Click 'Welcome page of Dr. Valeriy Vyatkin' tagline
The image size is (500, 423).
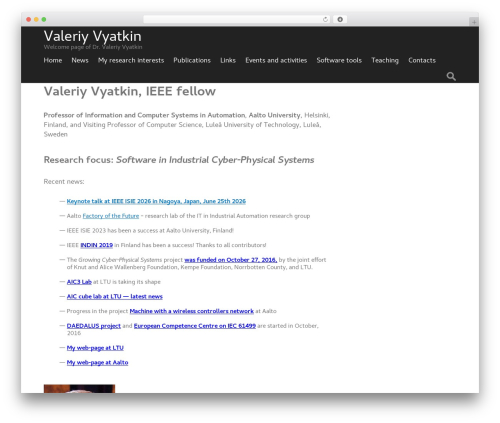[93, 47]
